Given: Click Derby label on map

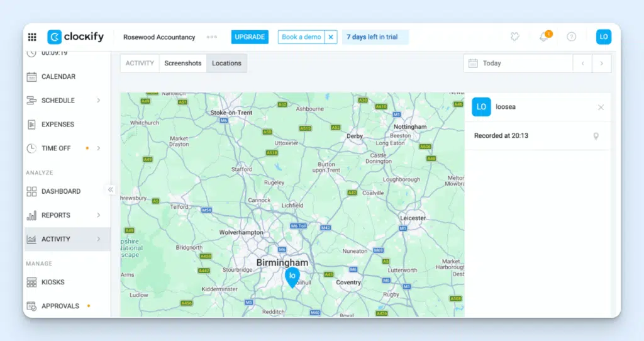Looking at the screenshot, I should (355, 136).
